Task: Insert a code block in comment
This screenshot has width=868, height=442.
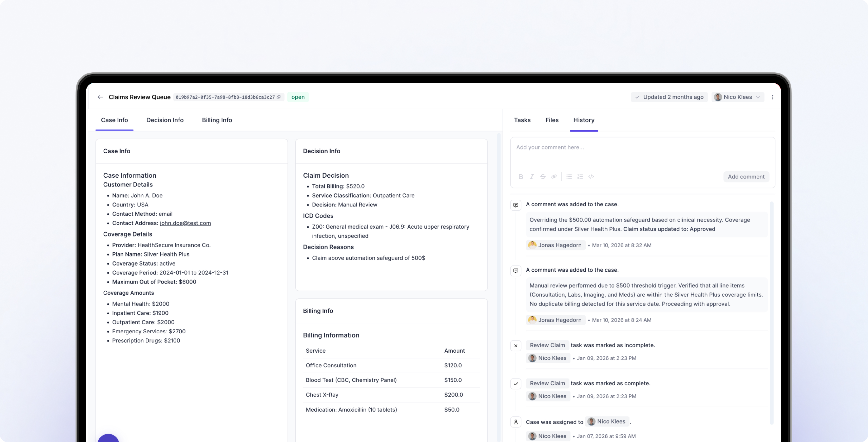Action: tap(591, 176)
